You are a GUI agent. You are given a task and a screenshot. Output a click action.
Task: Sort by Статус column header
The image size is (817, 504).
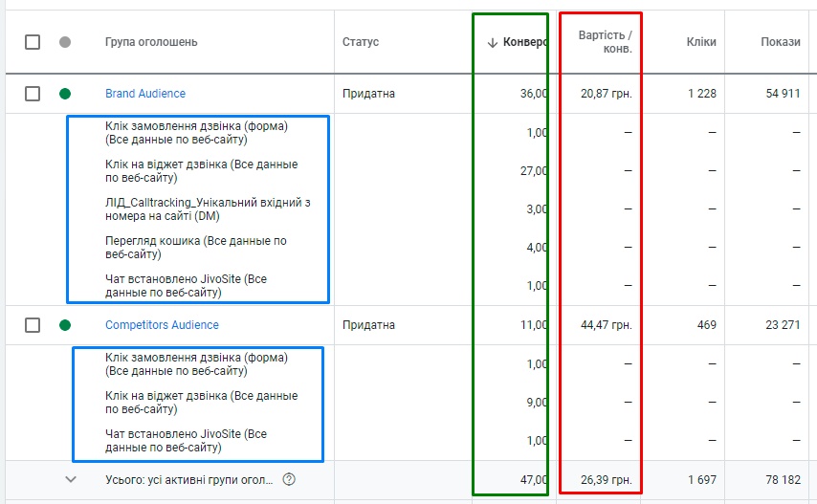pos(361,42)
